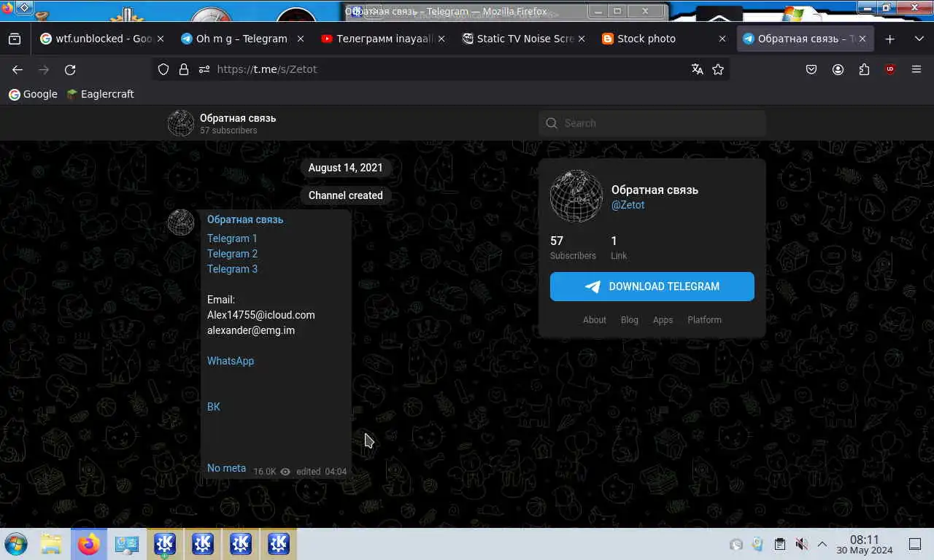
Task: Open the About footer link
Action: [x=595, y=320]
